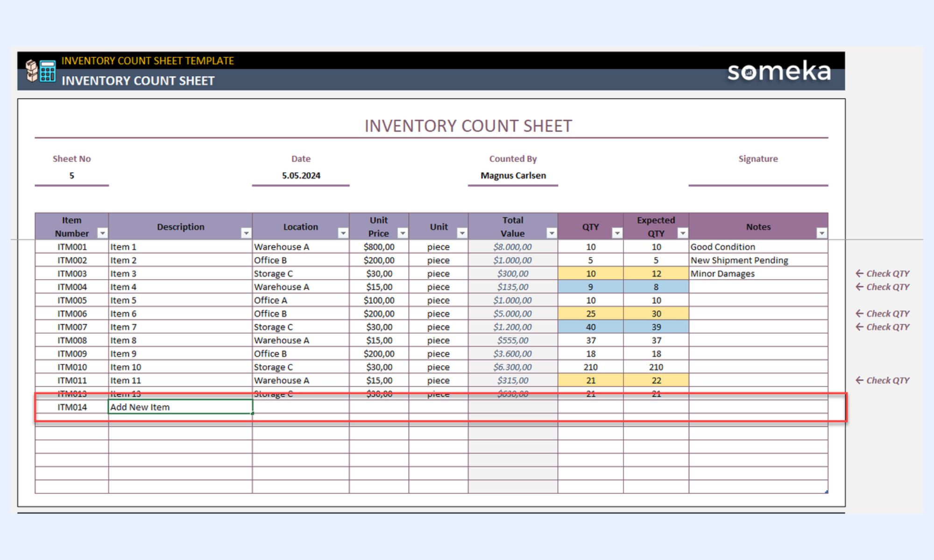Select the Item 2 description cell
Viewport: 934px width, 560px height.
click(x=181, y=260)
